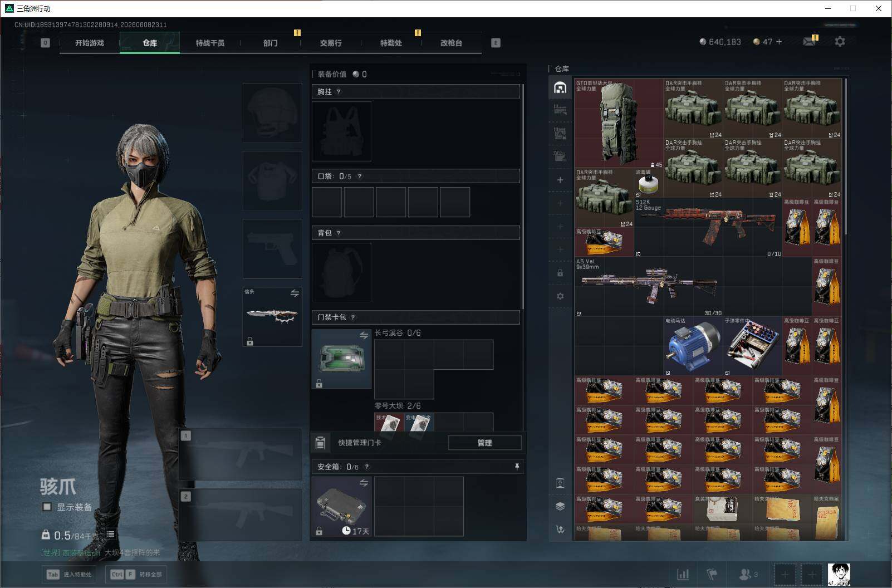Image resolution: width=892 pixels, height=588 pixels.
Task: Open the second storage box icon in sidebar
Action: point(560,110)
